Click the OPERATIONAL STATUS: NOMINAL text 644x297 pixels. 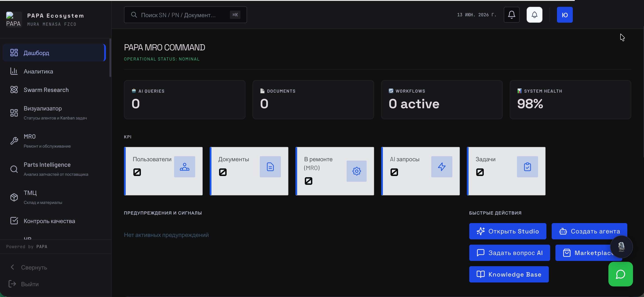click(x=162, y=59)
